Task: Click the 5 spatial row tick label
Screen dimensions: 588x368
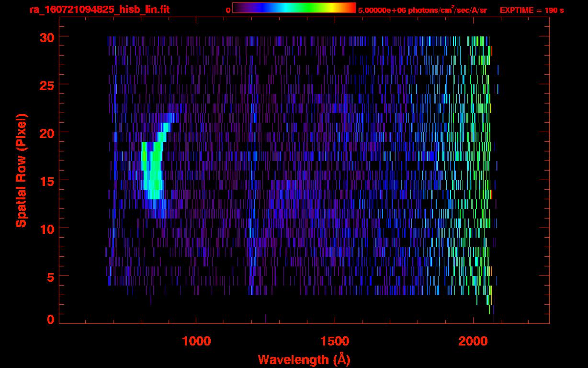Action: click(x=50, y=276)
